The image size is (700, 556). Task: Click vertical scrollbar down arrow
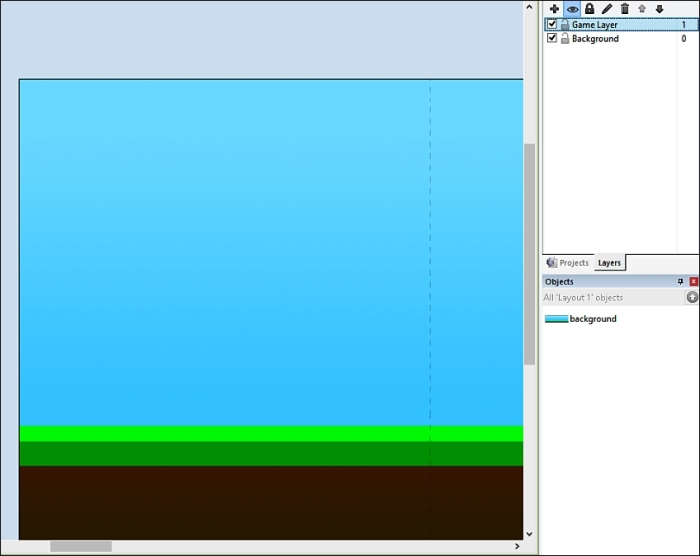click(529, 534)
